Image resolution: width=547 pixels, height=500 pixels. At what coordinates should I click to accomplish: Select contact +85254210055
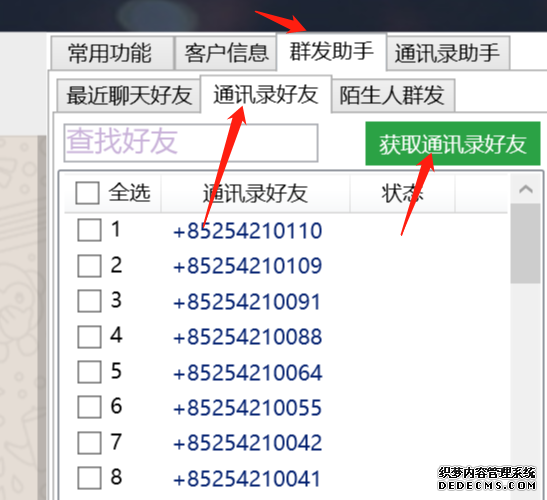tap(248, 408)
